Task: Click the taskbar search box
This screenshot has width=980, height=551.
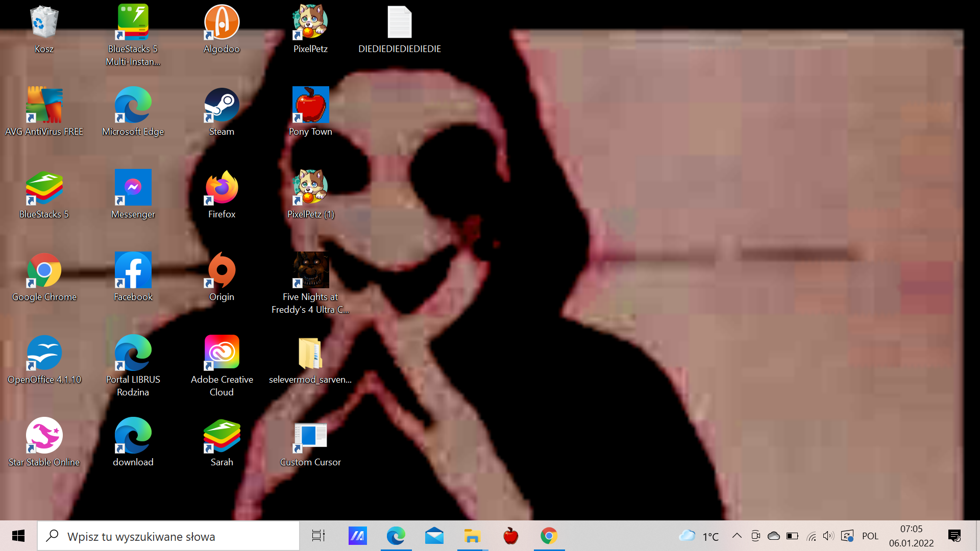Action: point(168,536)
